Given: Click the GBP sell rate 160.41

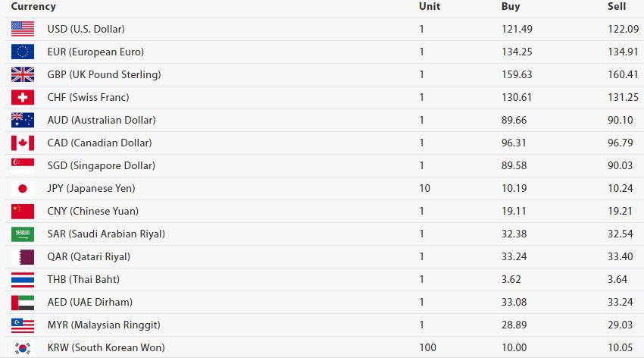Looking at the screenshot, I should [623, 75].
